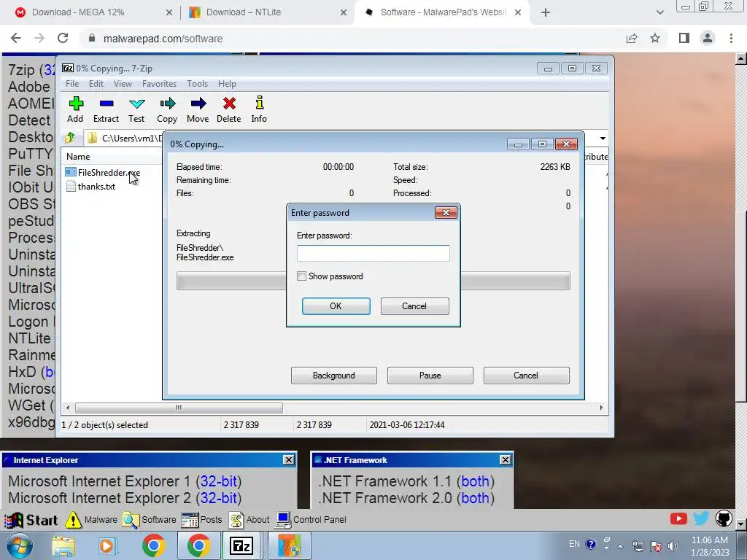Go up one folder level in 7-Zip
The width and height of the screenshot is (747, 560).
pos(70,138)
